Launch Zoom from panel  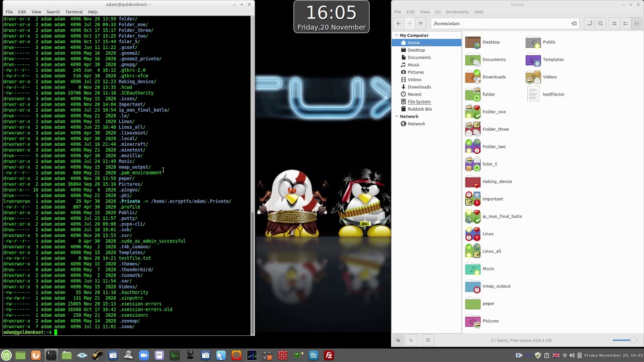[143, 355]
